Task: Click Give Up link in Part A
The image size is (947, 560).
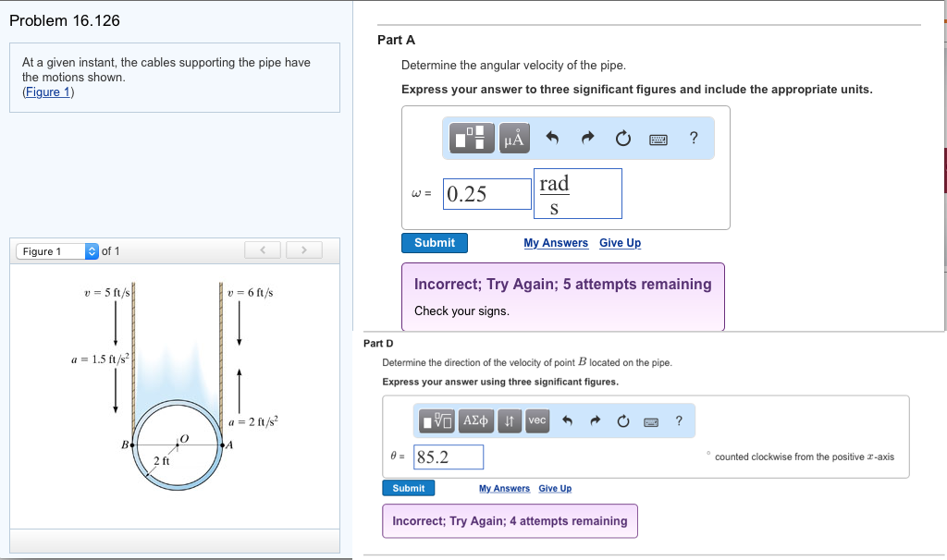Action: pyautogui.click(x=620, y=243)
